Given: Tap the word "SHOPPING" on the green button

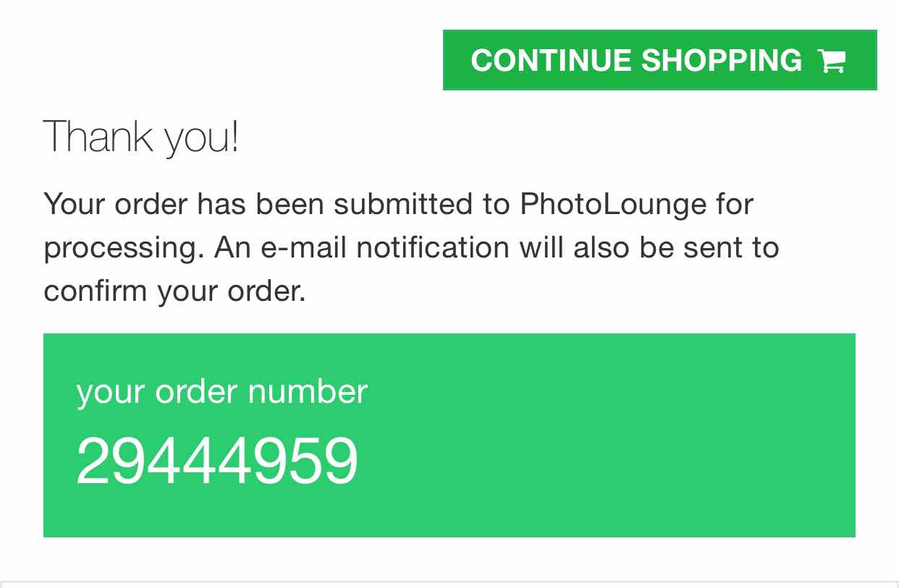Looking at the screenshot, I should [722, 61].
